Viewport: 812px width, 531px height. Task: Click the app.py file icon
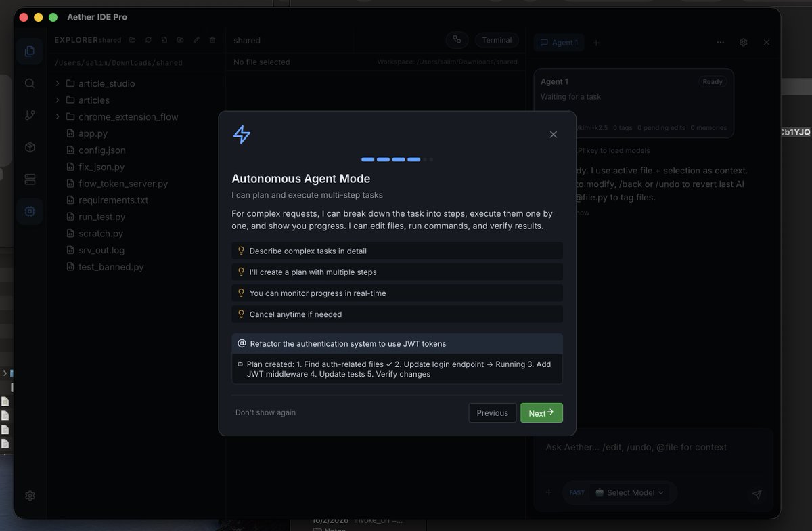pos(70,133)
